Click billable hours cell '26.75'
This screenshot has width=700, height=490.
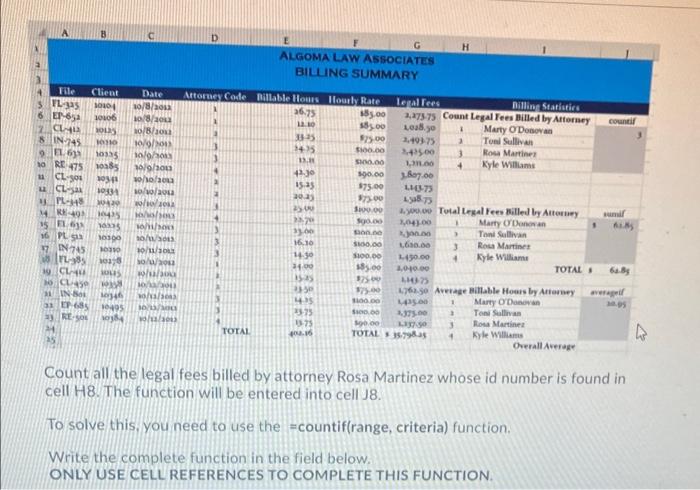pos(304,112)
